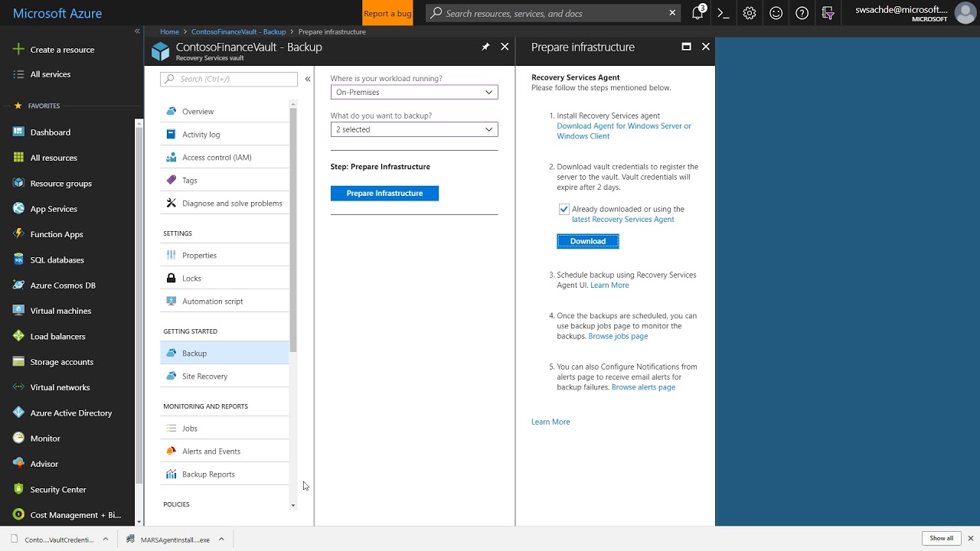980x551 pixels.
Task: Select Activity log menu item
Action: (224, 135)
